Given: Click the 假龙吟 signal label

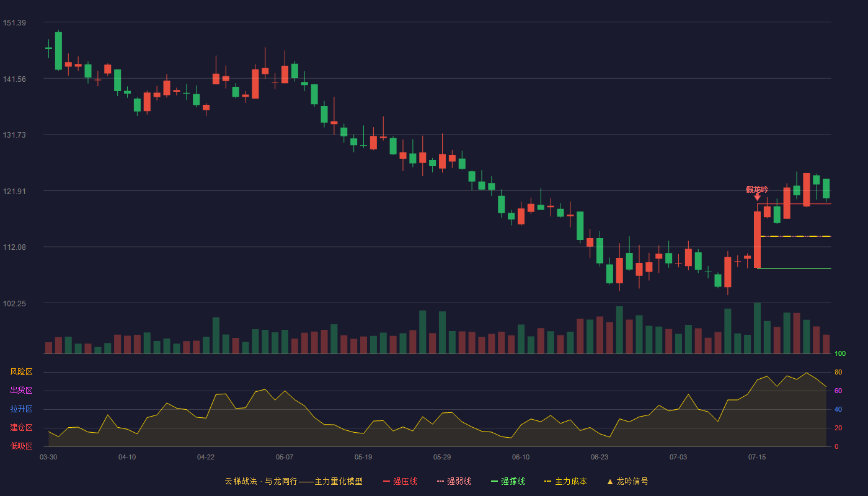Looking at the screenshot, I should click(x=757, y=189).
